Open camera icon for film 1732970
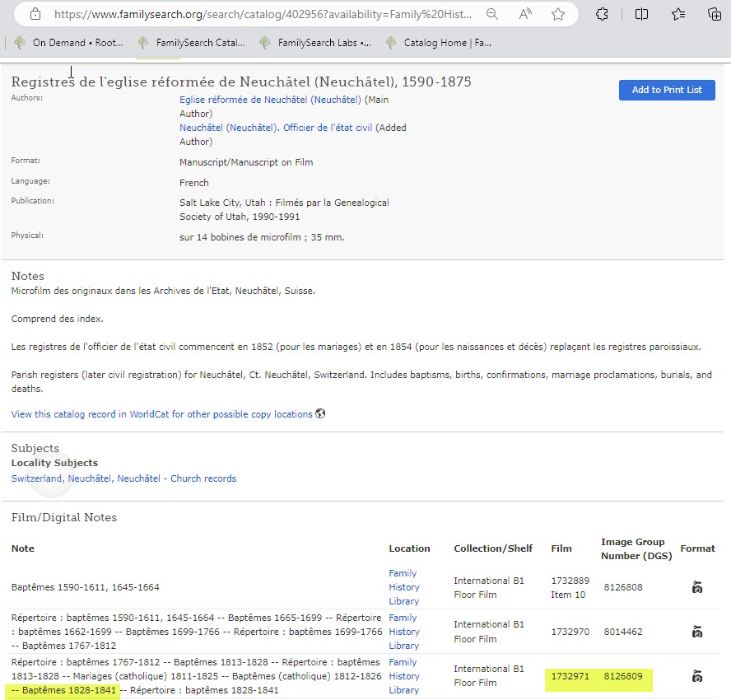Image resolution: width=731 pixels, height=700 pixels. [x=697, y=632]
